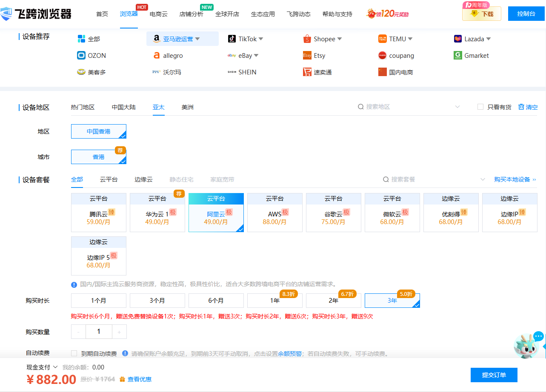Click the 搜索套餐 search field
The image size is (546, 392).
(430, 179)
